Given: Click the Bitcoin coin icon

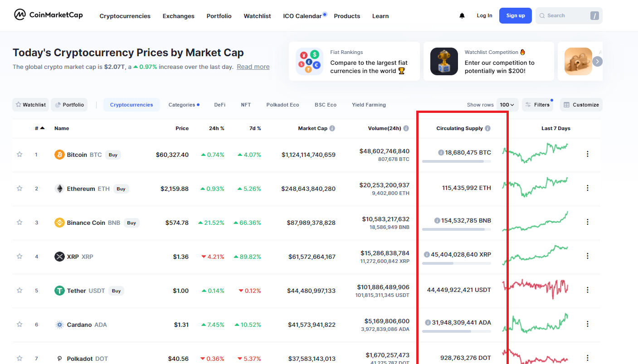Looking at the screenshot, I should pos(59,155).
